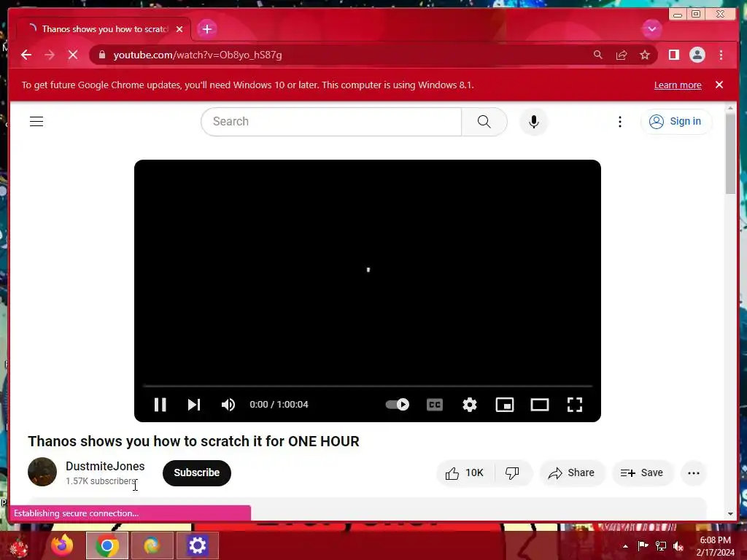The height and width of the screenshot is (560, 747).
Task: Skip to the next video
Action: (193, 404)
